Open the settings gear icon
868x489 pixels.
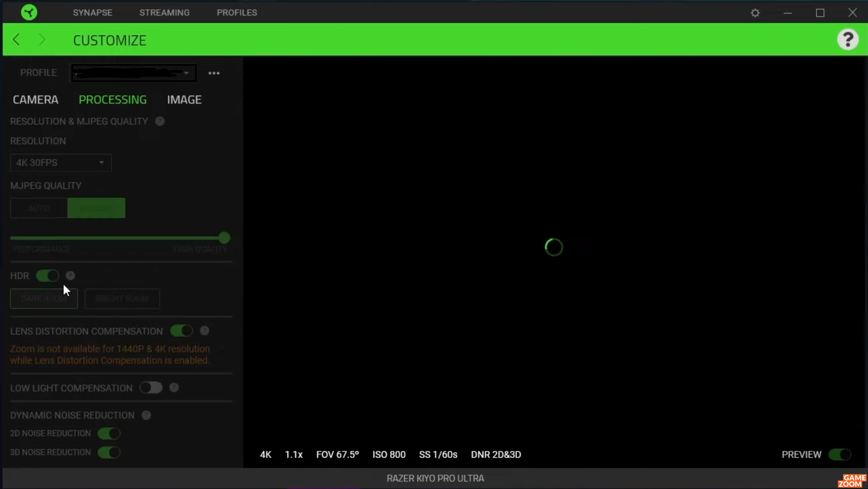tap(755, 13)
